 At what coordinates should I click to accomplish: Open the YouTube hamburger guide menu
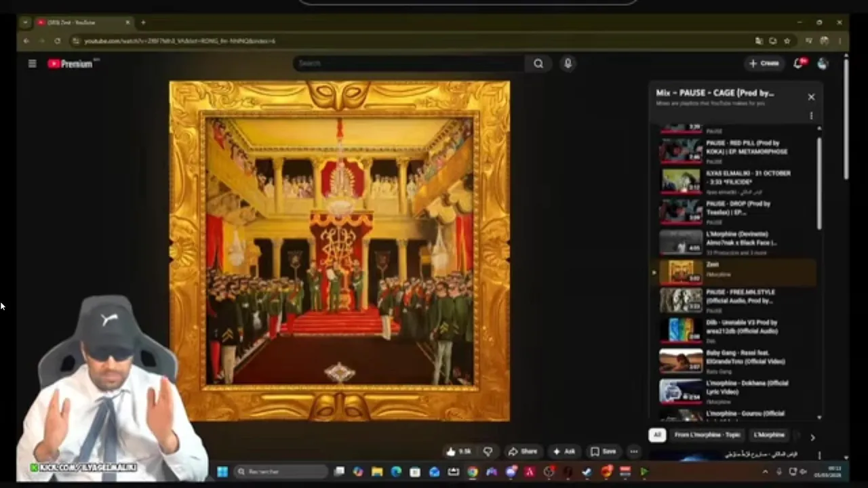tap(32, 64)
